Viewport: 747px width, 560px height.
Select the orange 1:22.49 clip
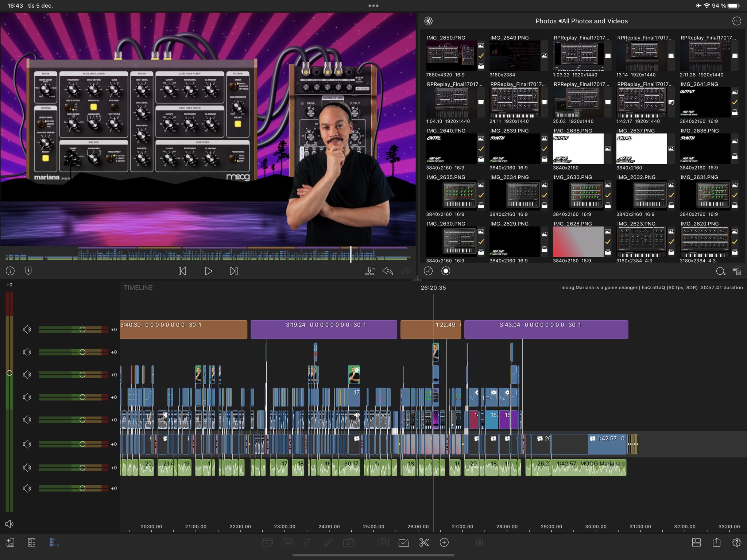point(431,329)
